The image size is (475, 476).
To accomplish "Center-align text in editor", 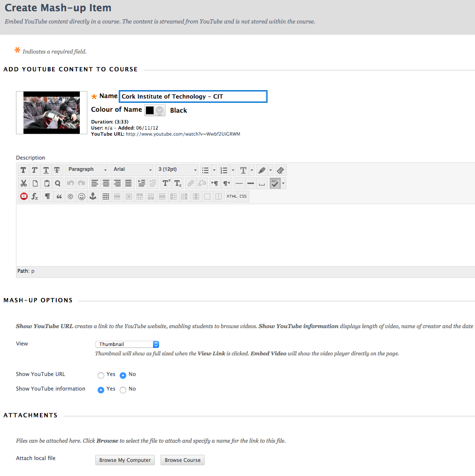I will coord(106,184).
